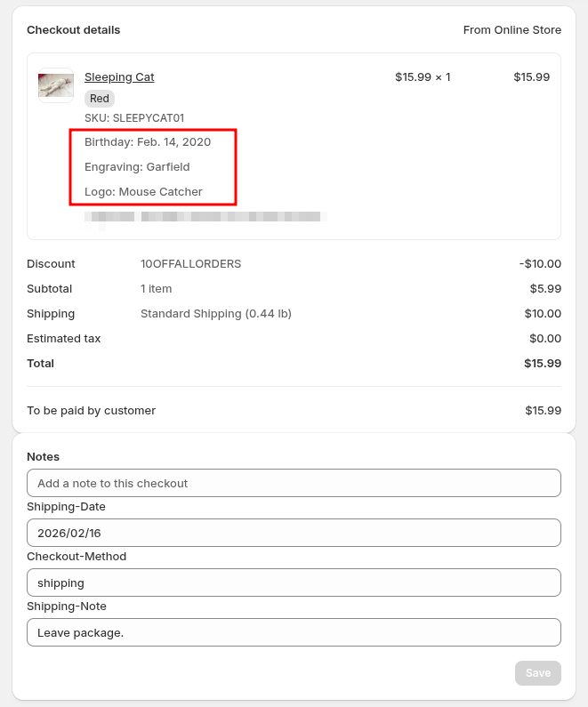Viewport: 588px width, 707px height.
Task: Click the Engraving Garfield property
Action: [x=137, y=166]
